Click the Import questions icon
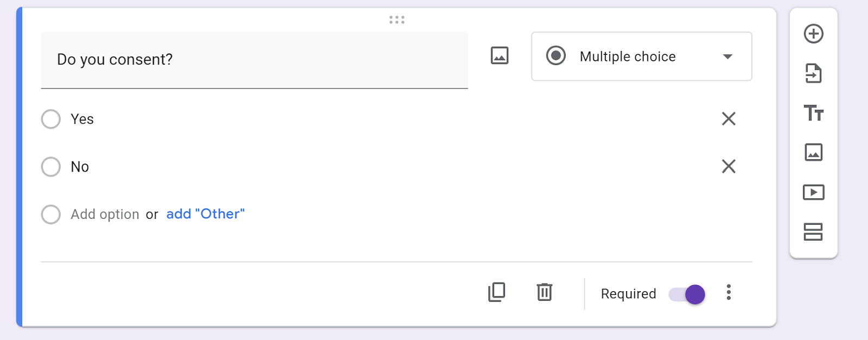Image resolution: width=868 pixels, height=340 pixels. coord(813,73)
